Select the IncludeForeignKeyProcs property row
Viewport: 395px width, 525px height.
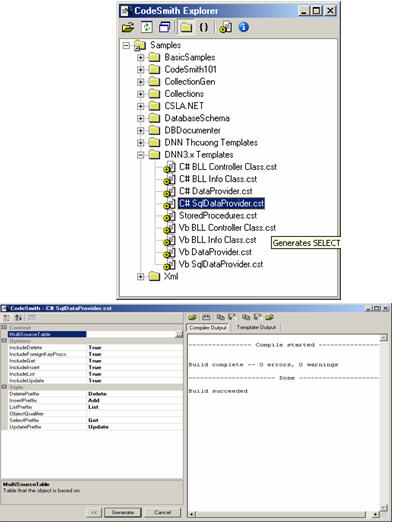point(95,354)
